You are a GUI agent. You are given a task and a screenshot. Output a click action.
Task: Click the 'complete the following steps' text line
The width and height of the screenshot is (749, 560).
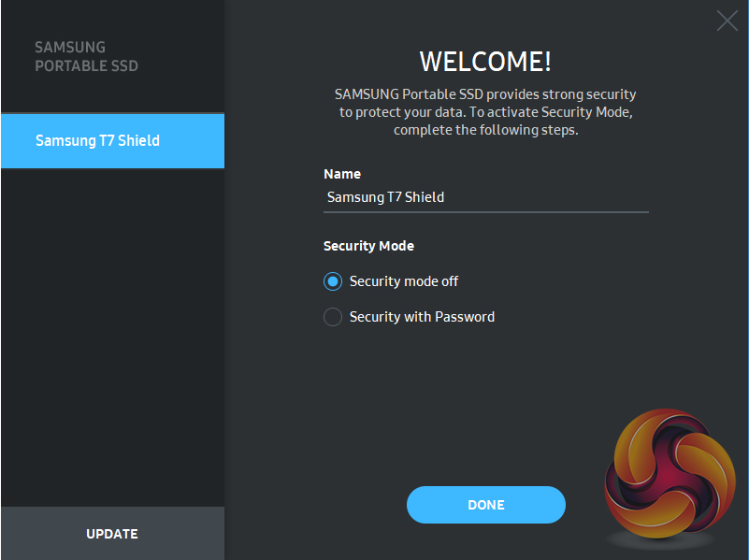485,130
